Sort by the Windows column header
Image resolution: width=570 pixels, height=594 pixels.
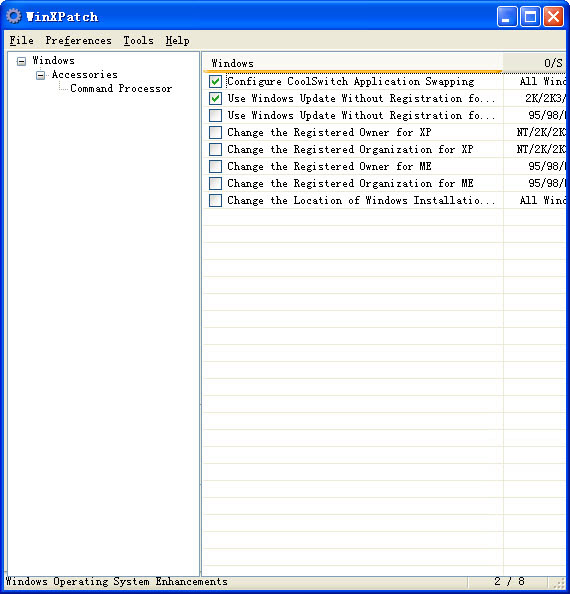point(353,63)
